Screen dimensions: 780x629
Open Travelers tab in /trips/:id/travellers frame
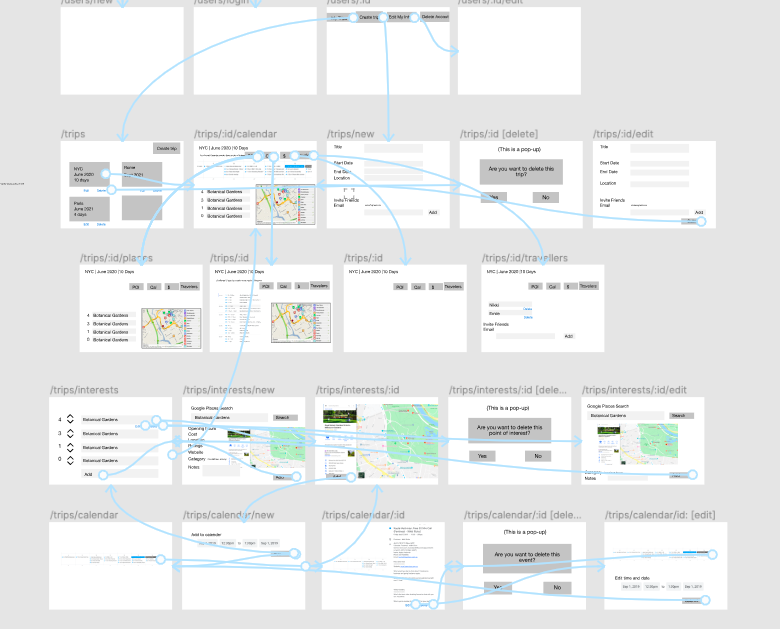click(x=588, y=286)
